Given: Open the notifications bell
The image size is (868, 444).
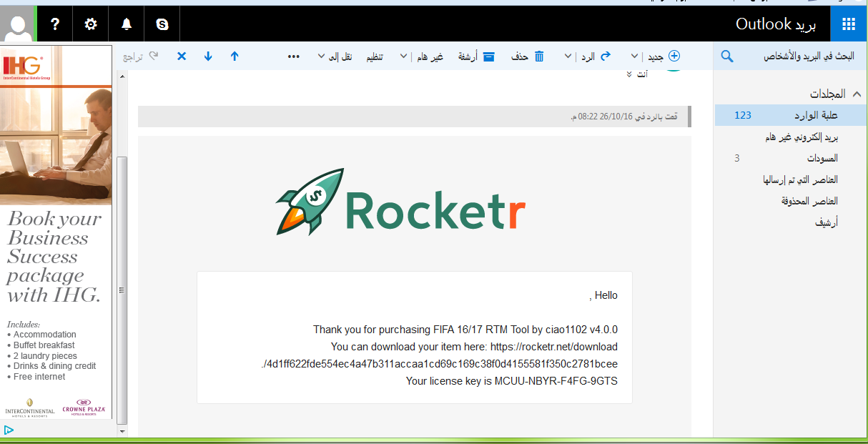Looking at the screenshot, I should (127, 24).
